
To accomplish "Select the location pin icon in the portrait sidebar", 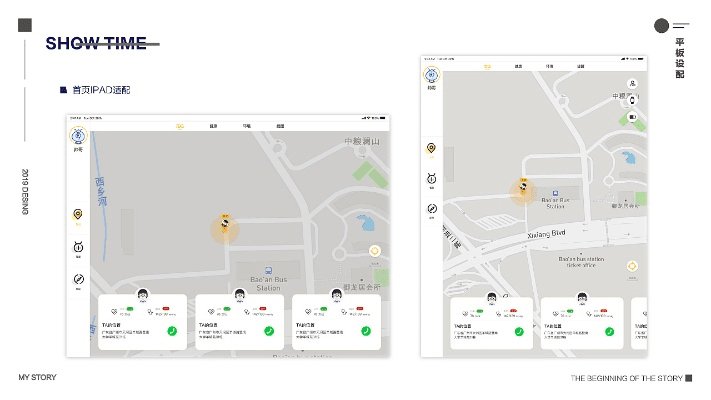I will coord(431,148).
